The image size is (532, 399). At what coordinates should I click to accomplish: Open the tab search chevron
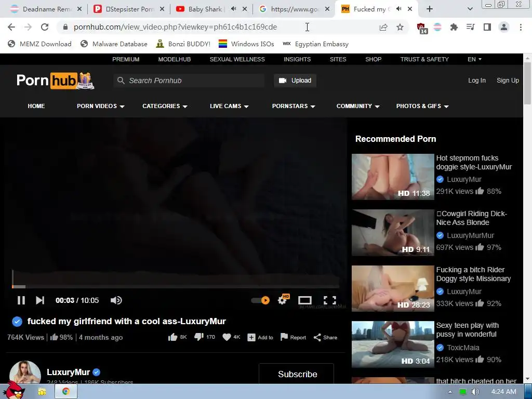point(470,9)
